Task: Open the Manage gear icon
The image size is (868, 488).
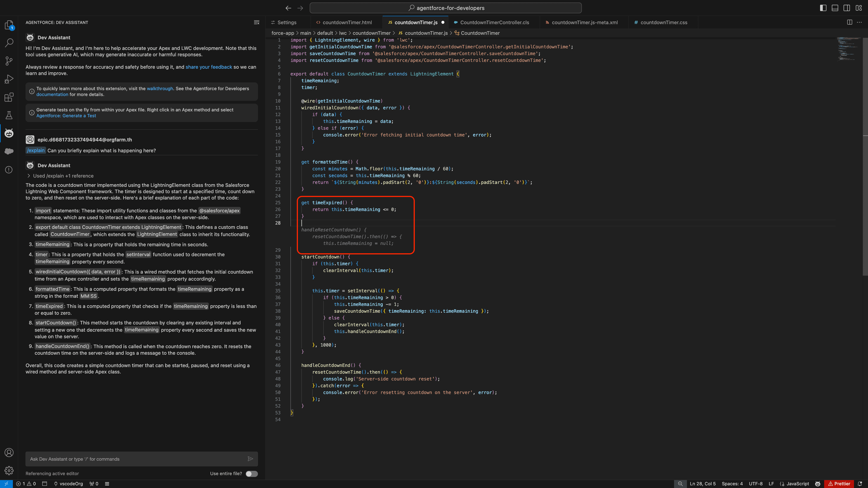Action: click(x=9, y=470)
